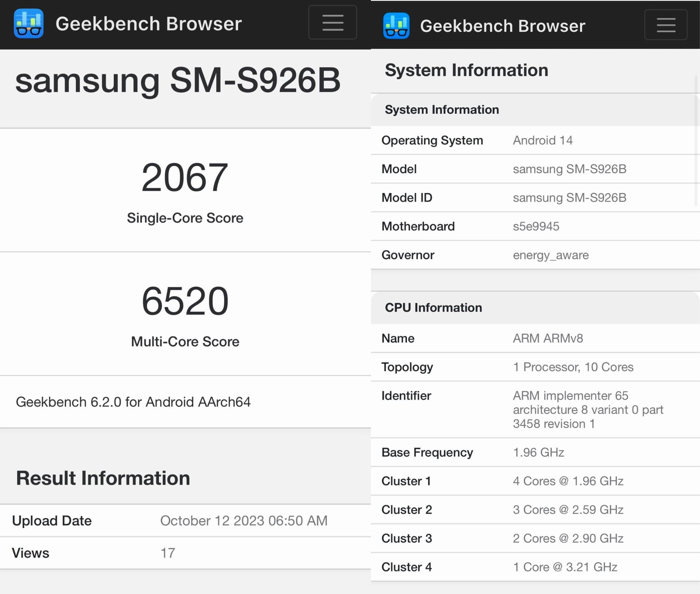Image resolution: width=700 pixels, height=594 pixels.
Task: Click the CPU Information section header
Action: pos(433,308)
